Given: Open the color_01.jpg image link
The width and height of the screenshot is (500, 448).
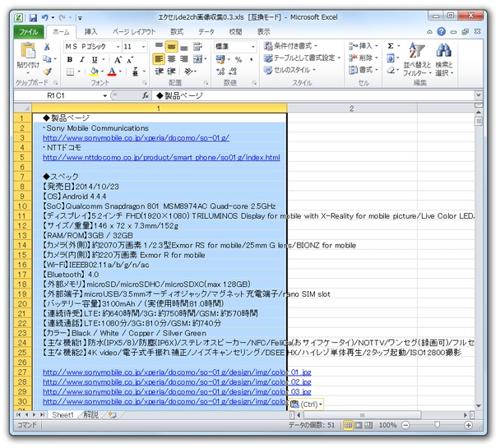Looking at the screenshot, I should (177, 372).
